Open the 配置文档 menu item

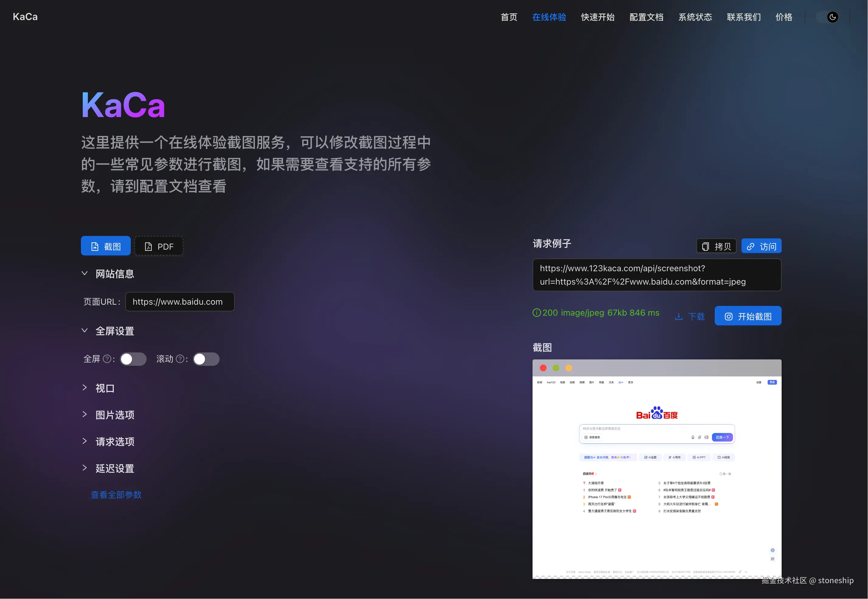click(646, 17)
